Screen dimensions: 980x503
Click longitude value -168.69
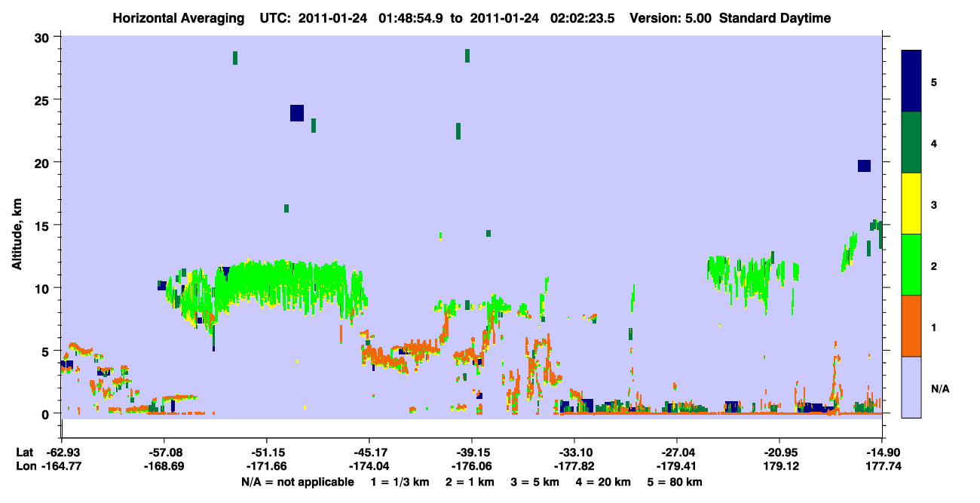(x=164, y=467)
